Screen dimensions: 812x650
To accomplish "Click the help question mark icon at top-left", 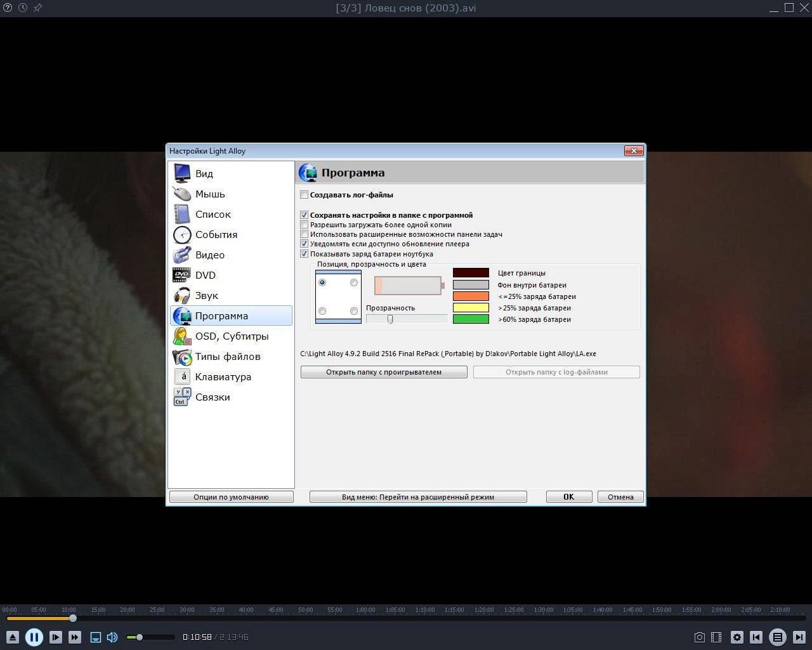I will click(8, 8).
